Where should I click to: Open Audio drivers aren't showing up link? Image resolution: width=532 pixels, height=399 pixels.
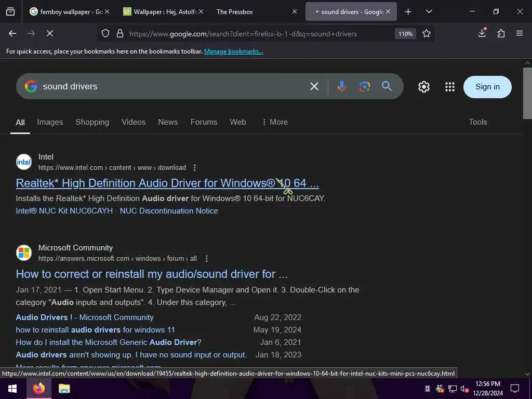click(131, 355)
